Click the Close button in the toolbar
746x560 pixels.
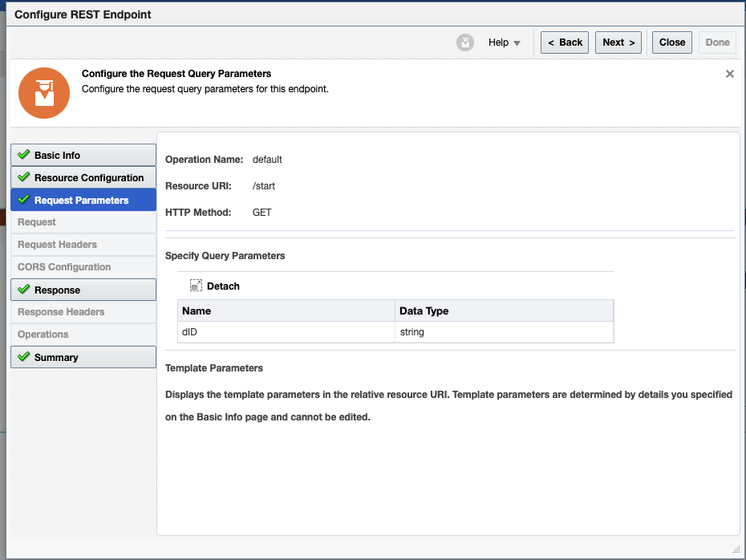pos(671,43)
